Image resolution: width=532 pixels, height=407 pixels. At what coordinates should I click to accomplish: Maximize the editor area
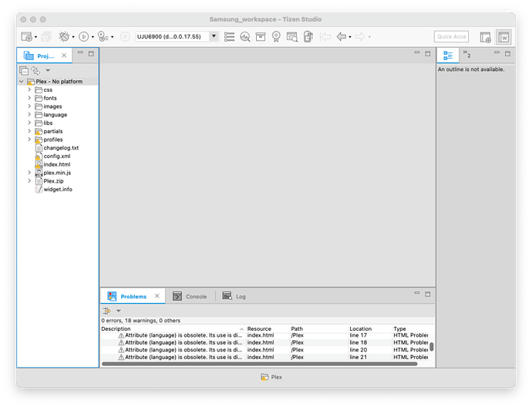(427, 54)
